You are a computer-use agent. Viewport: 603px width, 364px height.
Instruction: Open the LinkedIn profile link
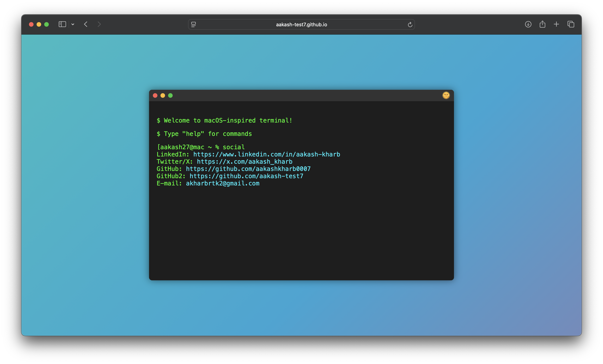[266, 154]
